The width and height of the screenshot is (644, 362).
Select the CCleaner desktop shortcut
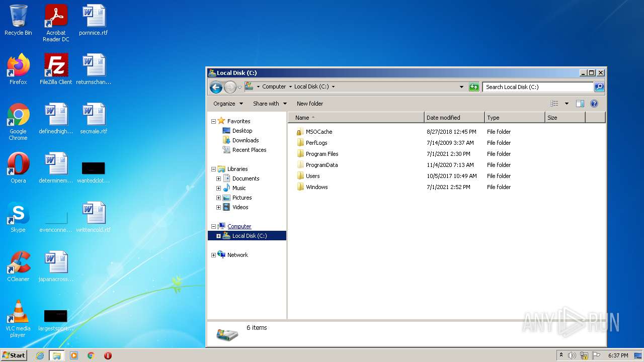tap(18, 266)
